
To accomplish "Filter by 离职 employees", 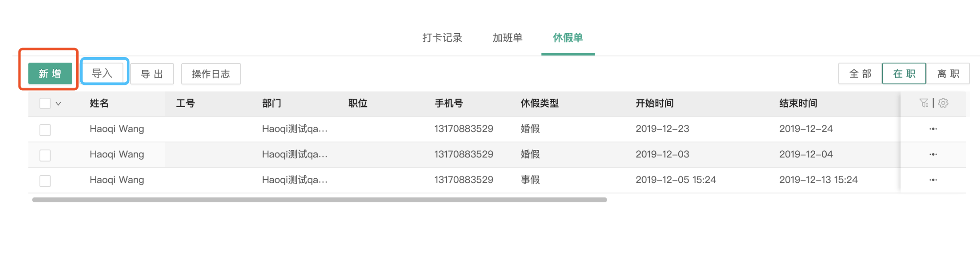I will click(948, 73).
